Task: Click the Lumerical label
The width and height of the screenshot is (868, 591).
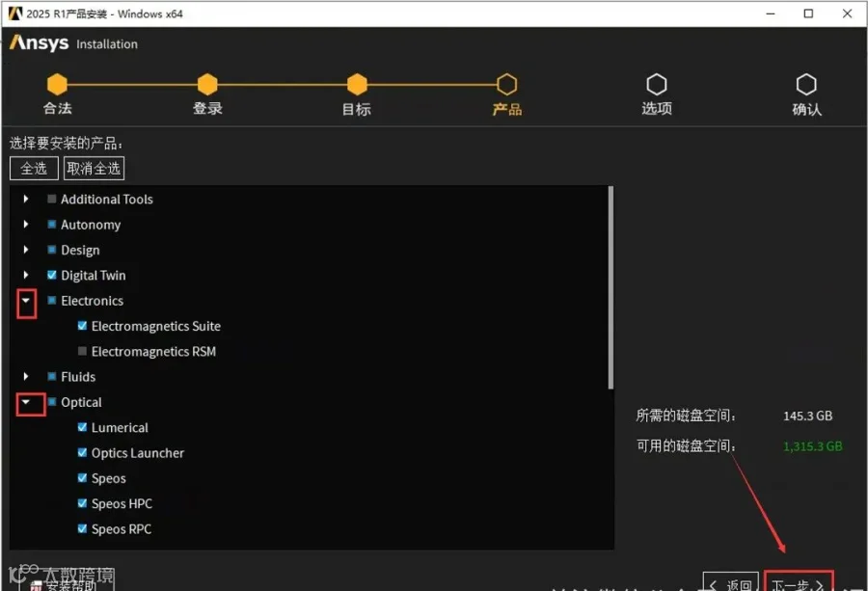Action: [x=120, y=428]
